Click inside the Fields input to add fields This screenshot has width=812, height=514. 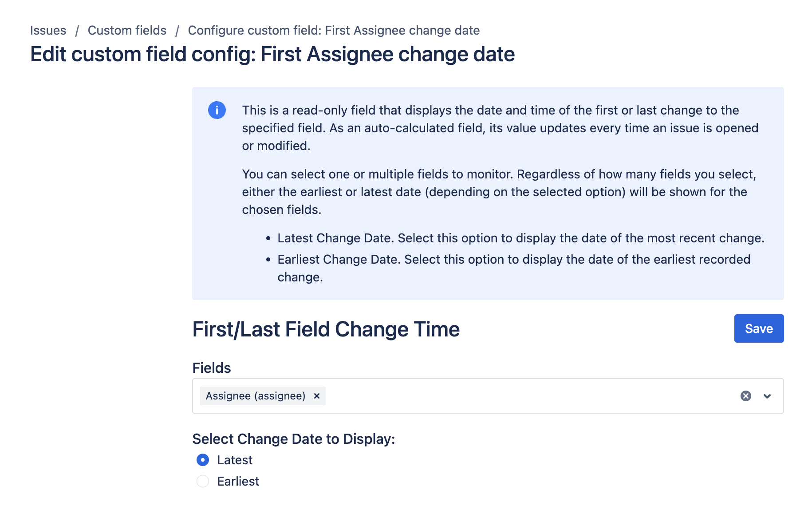tap(488, 395)
